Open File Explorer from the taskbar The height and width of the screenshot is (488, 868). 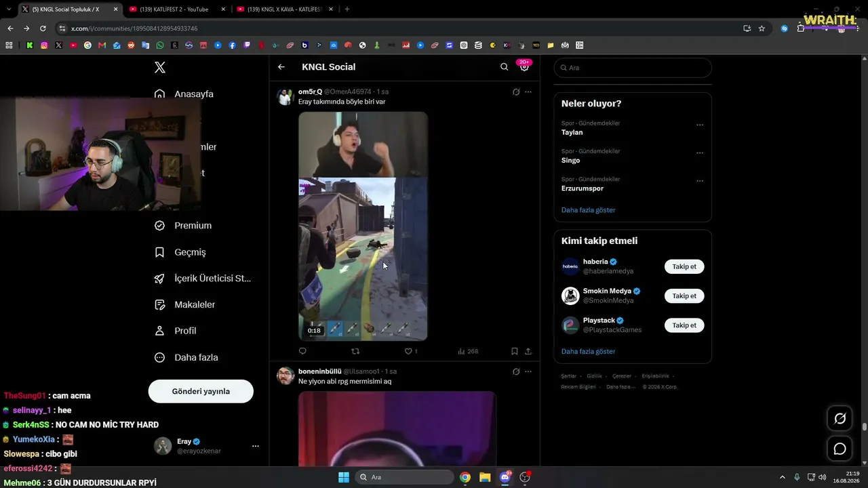click(x=485, y=477)
